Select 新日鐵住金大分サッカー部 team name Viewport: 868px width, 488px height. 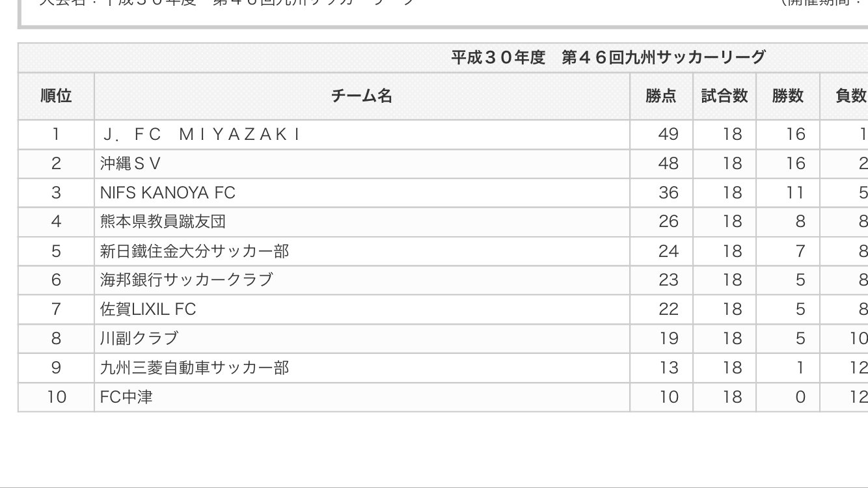pos(195,251)
